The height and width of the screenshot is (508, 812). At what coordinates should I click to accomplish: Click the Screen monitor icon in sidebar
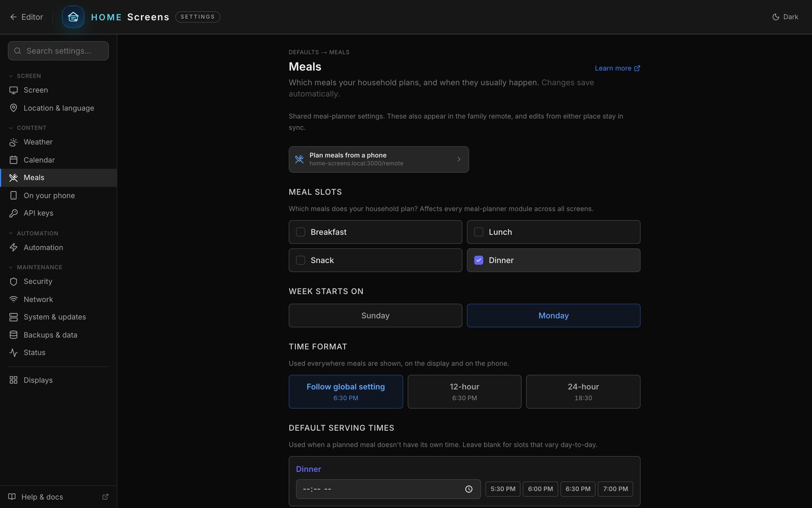[14, 90]
